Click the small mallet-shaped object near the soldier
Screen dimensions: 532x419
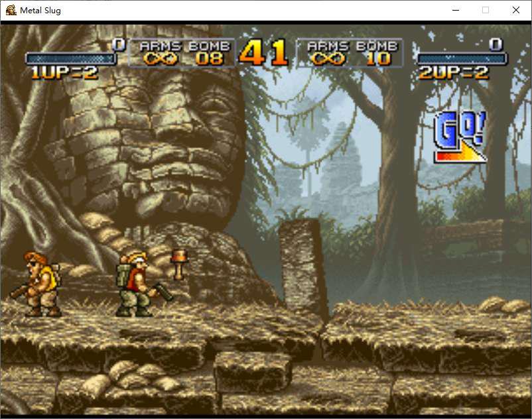[178, 263]
